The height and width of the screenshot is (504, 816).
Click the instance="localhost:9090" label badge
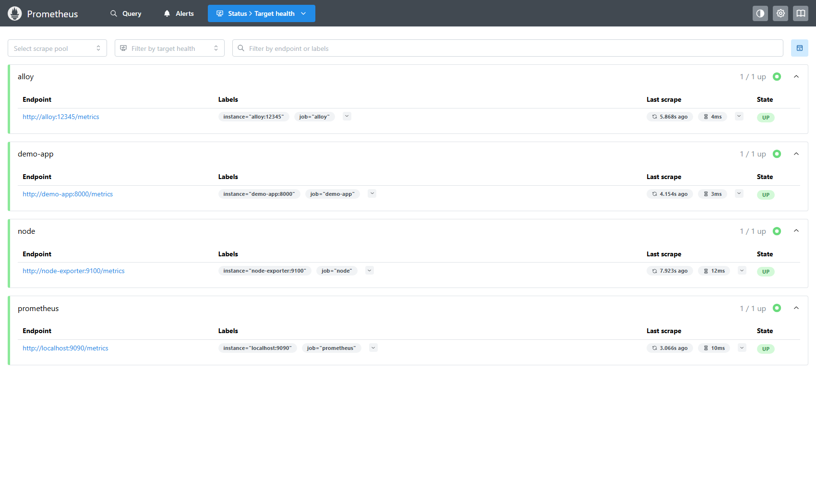click(257, 348)
